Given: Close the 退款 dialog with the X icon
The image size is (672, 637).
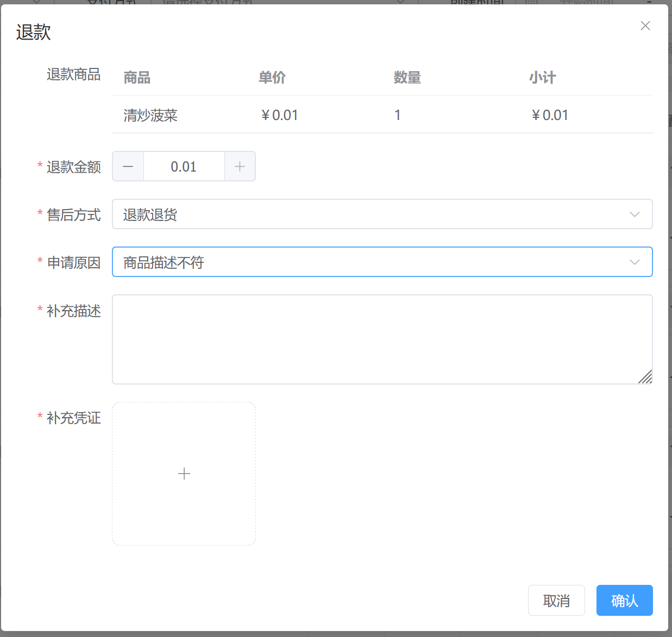Looking at the screenshot, I should tap(645, 26).
